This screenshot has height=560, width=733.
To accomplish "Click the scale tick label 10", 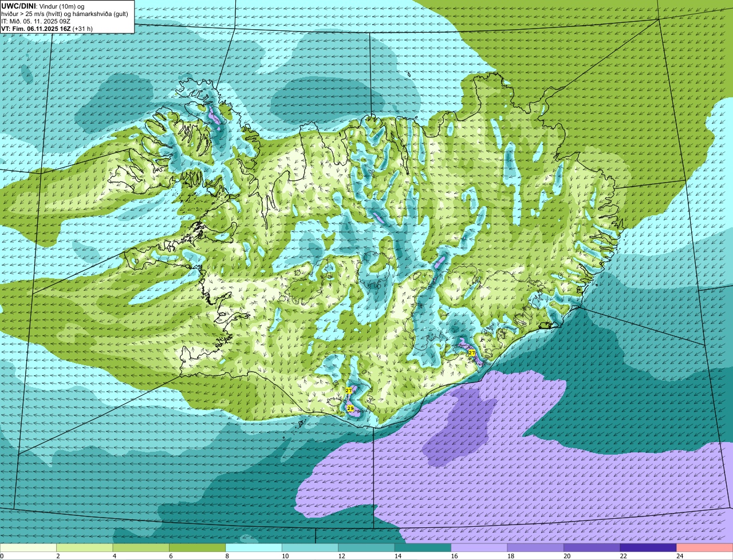I will (x=285, y=556).
